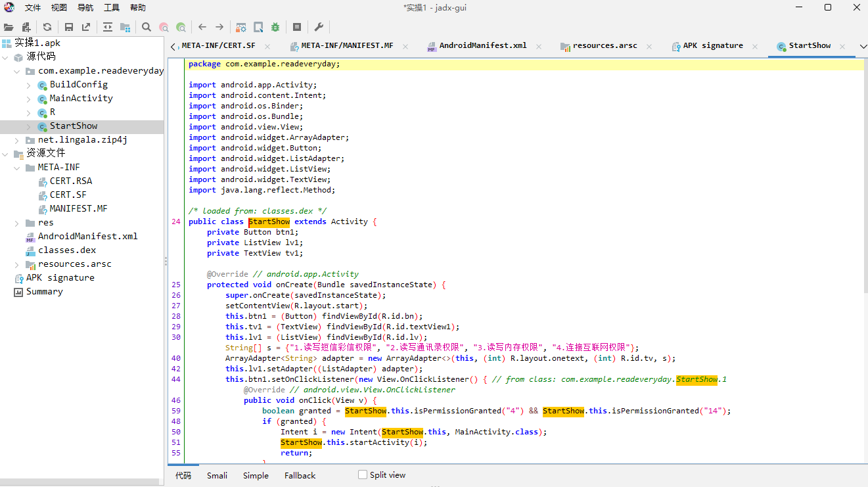Click the Add files toolbar icon
This screenshot has height=487, width=868.
[26, 27]
